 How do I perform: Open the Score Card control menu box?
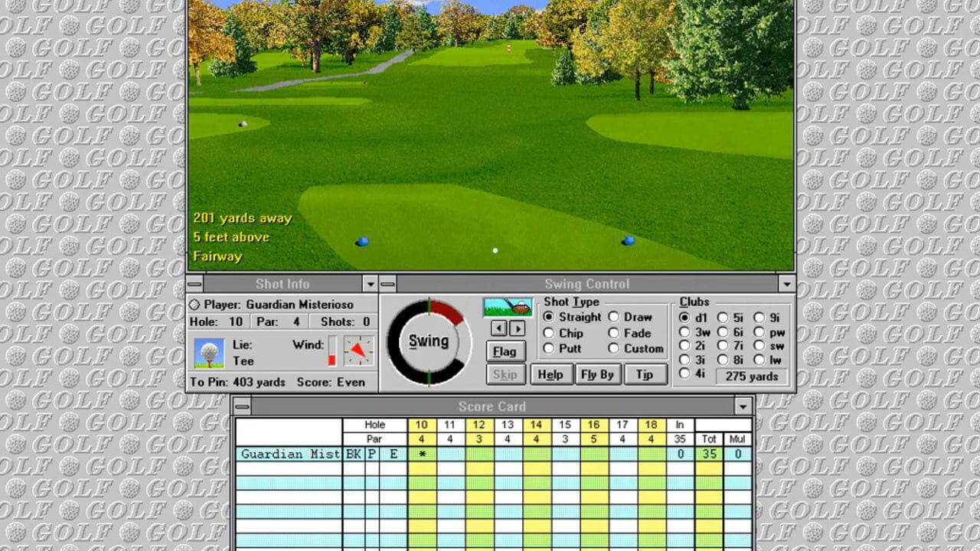242,406
